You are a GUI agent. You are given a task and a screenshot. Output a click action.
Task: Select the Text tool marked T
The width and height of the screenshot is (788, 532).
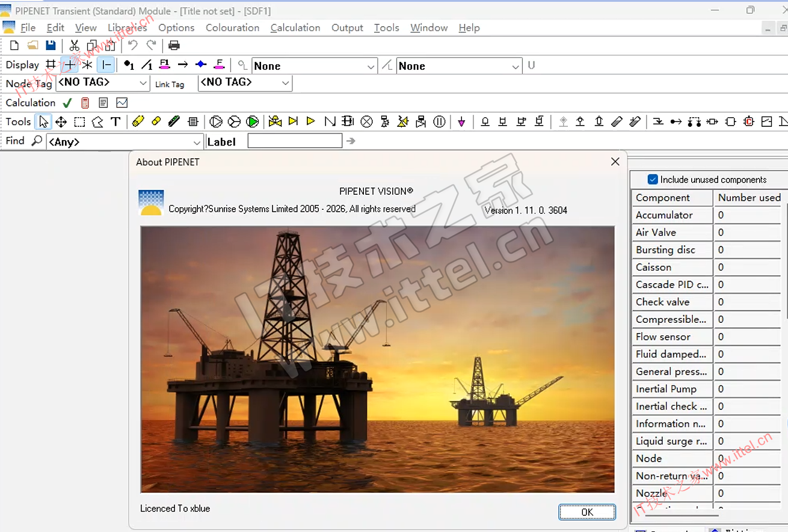point(115,122)
